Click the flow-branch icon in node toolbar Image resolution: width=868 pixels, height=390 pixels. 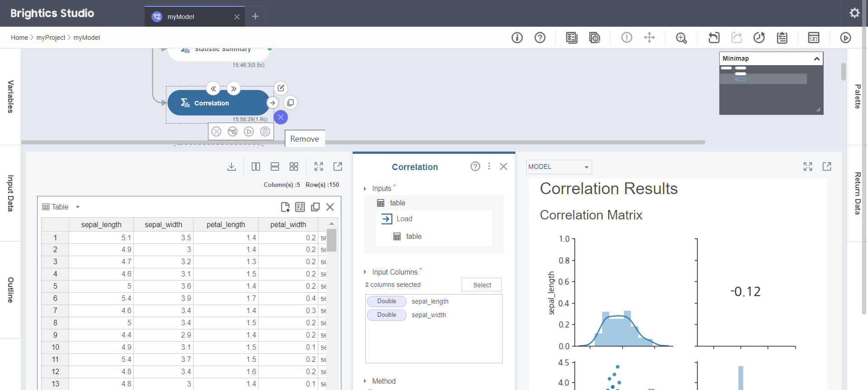(232, 131)
